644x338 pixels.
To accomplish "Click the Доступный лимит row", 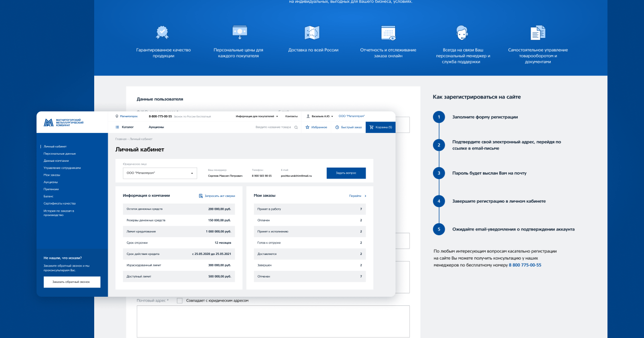I will tap(179, 276).
